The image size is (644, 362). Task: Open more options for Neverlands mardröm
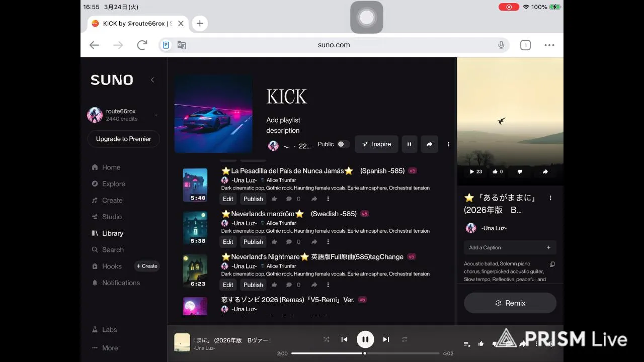pos(328,242)
